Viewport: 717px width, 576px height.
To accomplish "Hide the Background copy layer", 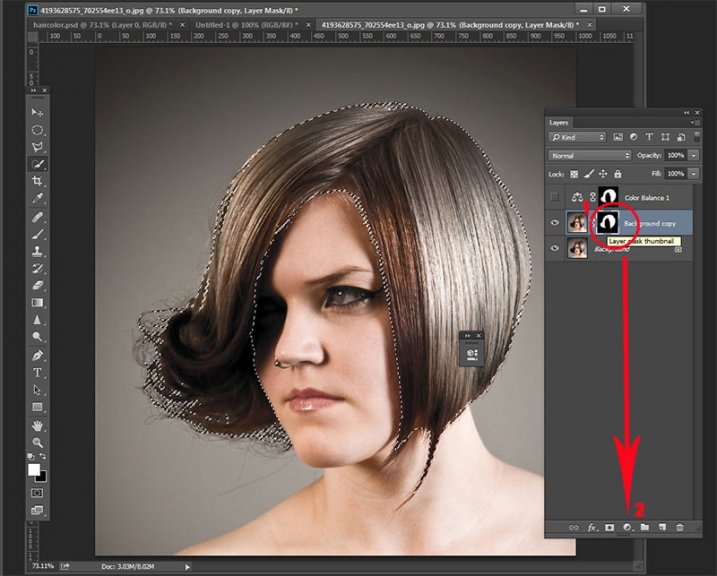I will (x=557, y=223).
